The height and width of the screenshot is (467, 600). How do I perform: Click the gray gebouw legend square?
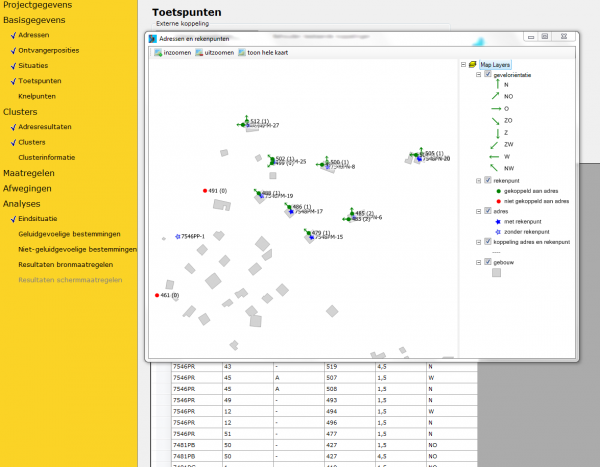(x=496, y=273)
